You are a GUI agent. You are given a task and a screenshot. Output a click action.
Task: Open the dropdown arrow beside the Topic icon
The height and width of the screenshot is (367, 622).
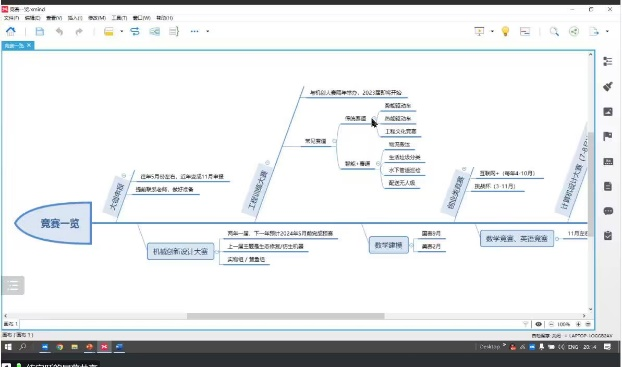pos(121,31)
